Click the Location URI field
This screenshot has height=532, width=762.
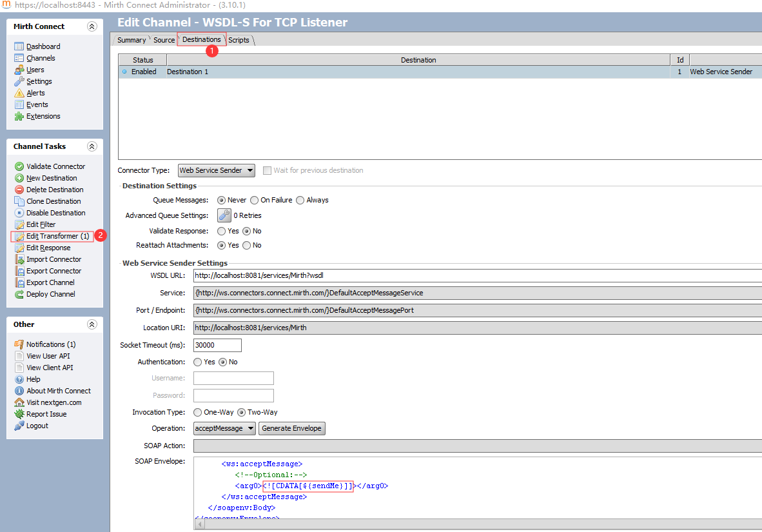click(478, 328)
